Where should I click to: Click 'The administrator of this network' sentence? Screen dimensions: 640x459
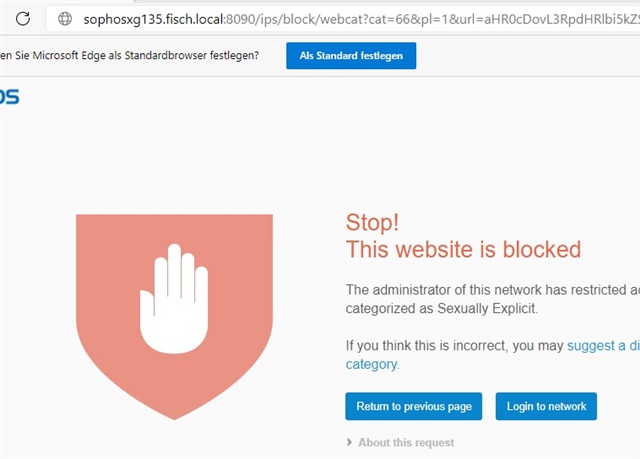point(444,290)
